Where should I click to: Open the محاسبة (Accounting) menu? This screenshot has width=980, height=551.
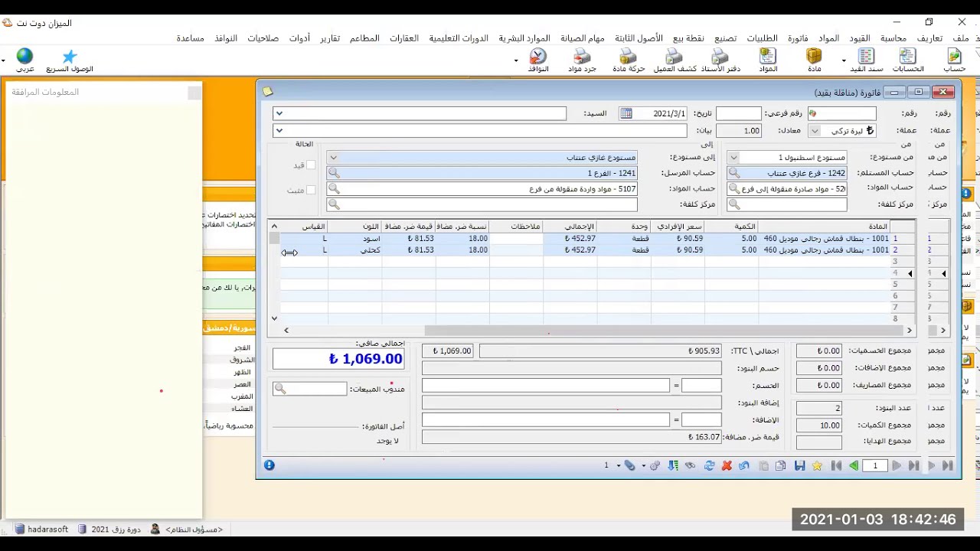click(x=893, y=38)
